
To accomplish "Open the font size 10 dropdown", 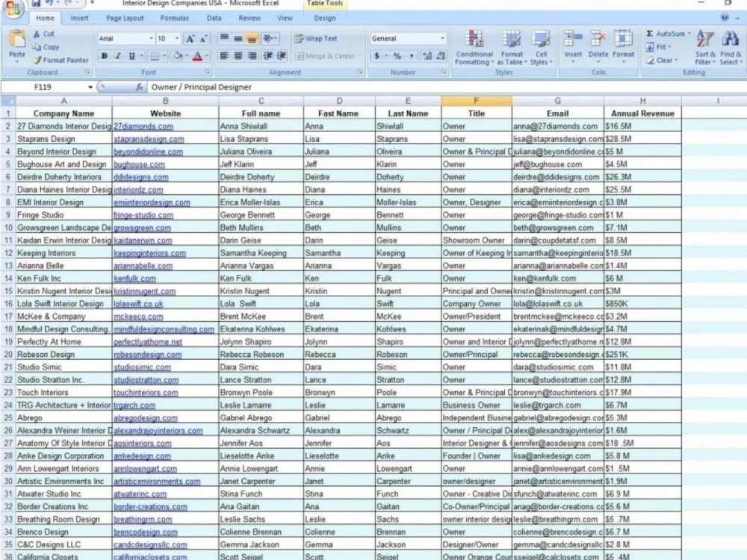I will tap(177, 39).
